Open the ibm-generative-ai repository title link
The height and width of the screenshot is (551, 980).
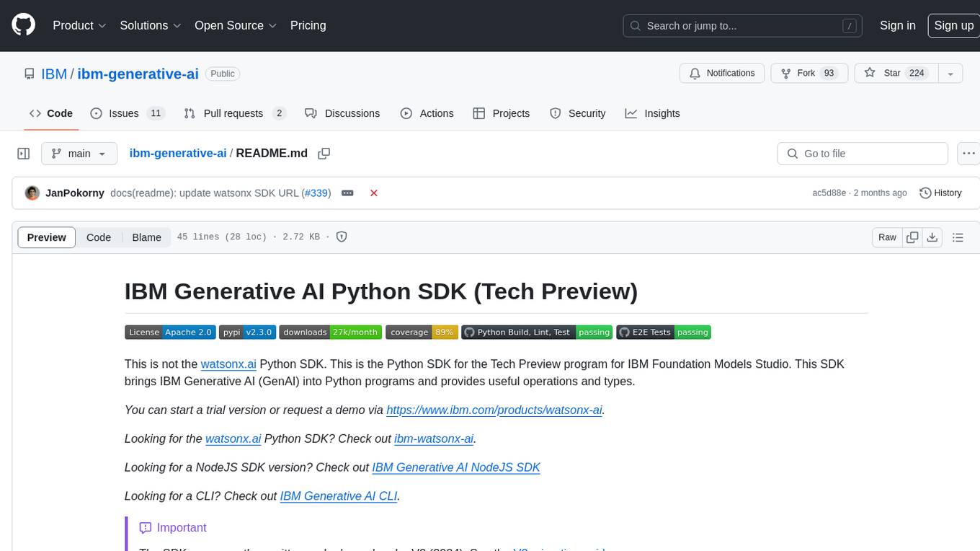(138, 74)
